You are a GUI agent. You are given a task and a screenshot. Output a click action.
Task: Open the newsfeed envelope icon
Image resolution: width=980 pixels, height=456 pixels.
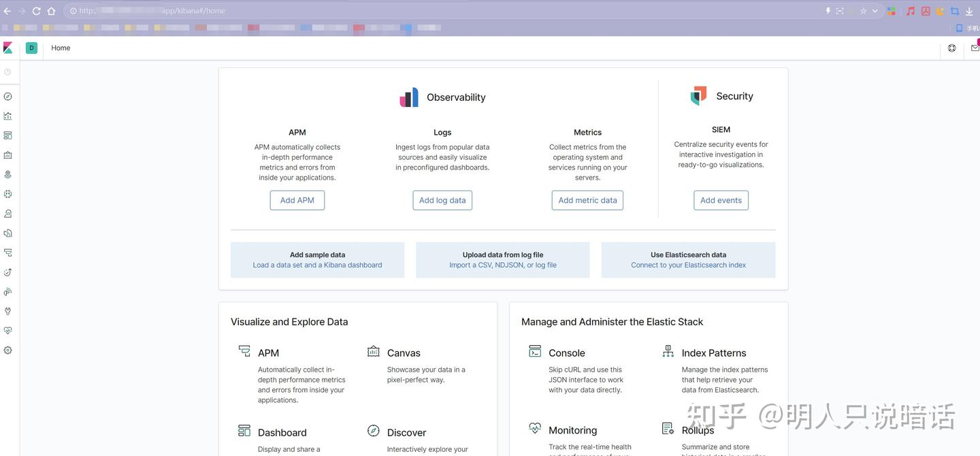tap(976, 48)
